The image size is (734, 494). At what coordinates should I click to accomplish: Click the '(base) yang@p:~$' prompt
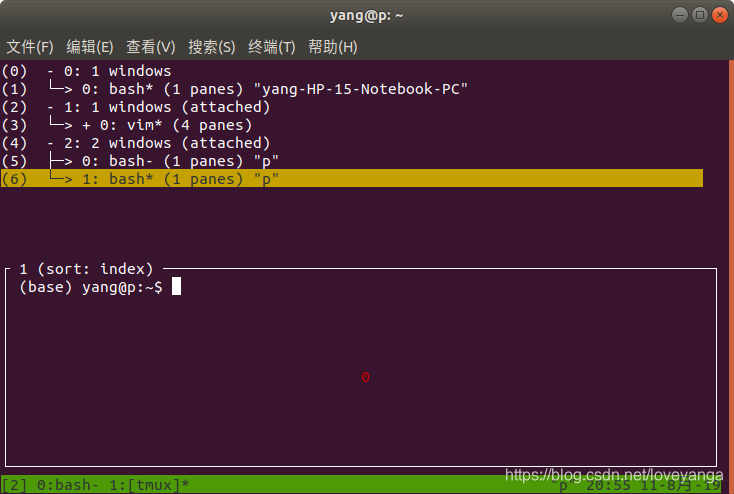[91, 287]
